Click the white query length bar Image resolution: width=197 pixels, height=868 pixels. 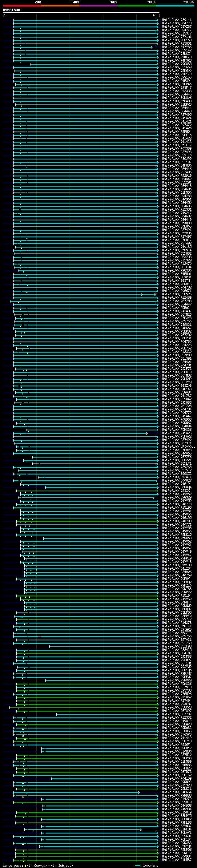[x=81, y=13]
